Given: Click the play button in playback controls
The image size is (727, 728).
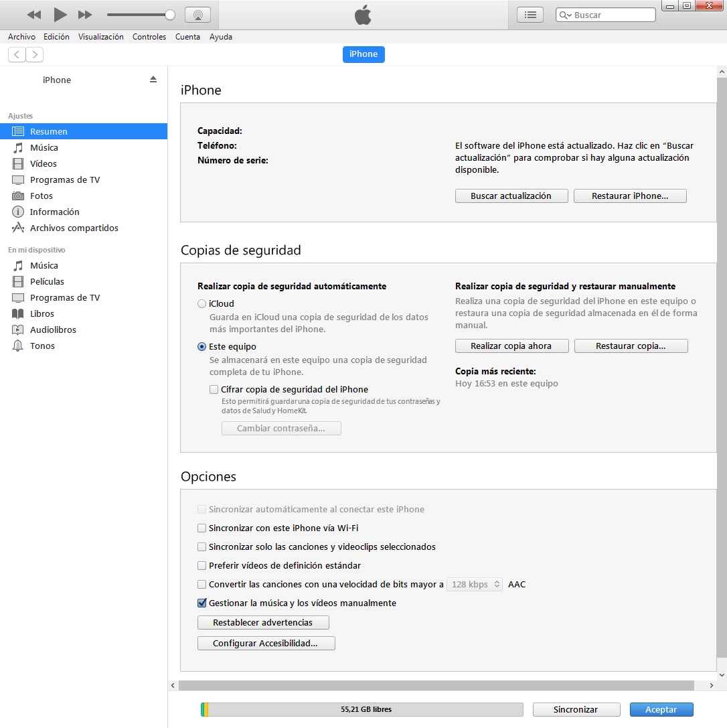Looking at the screenshot, I should click(60, 14).
